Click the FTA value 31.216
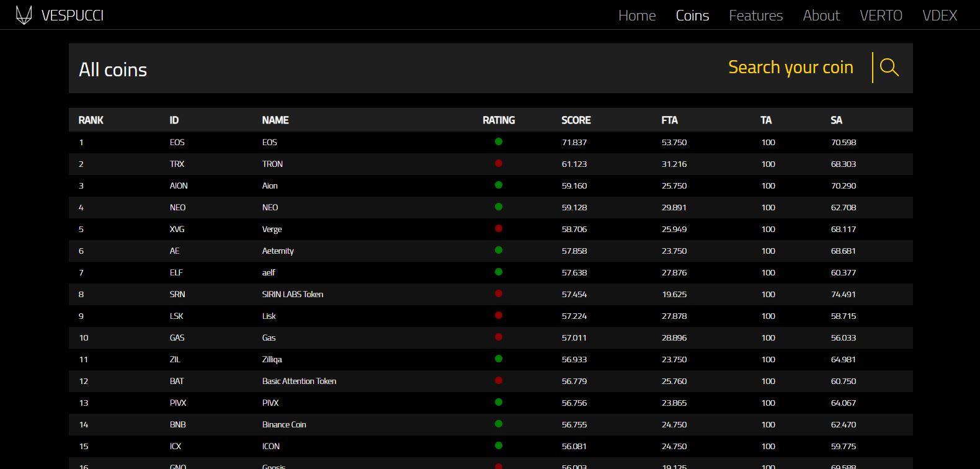The width and height of the screenshot is (980, 469). 674,164
